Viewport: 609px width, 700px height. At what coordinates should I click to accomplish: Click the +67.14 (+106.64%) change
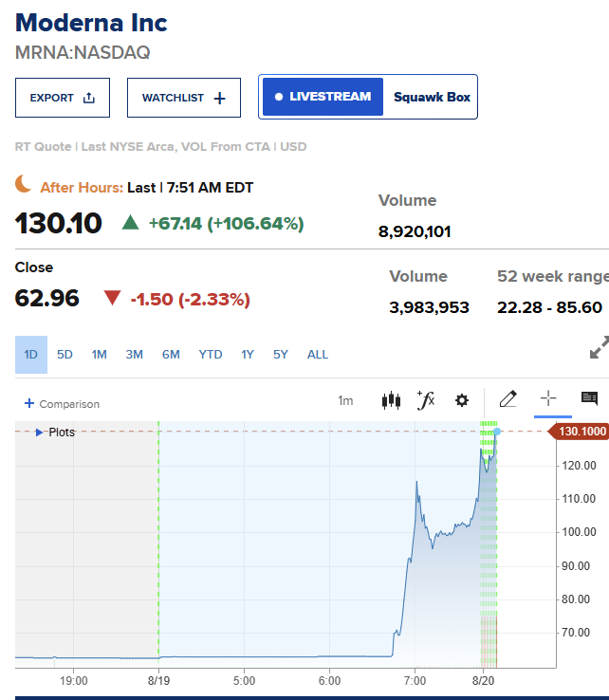[x=227, y=223]
